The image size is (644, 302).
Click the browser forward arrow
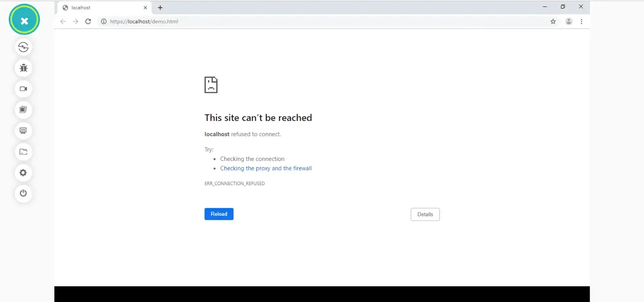76,22
